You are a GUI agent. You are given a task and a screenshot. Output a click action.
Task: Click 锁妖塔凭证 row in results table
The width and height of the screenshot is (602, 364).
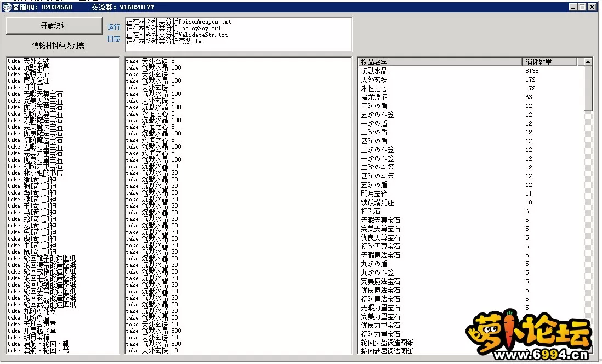point(471,203)
